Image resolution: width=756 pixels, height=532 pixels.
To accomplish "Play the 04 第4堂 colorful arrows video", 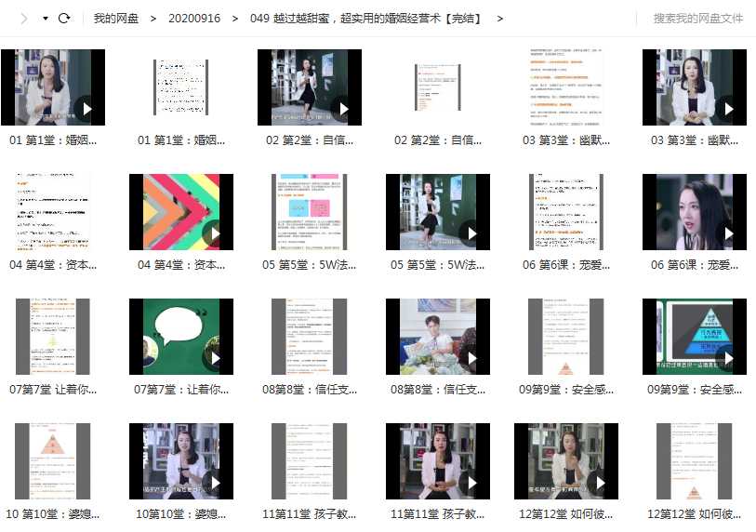I will pos(181,211).
